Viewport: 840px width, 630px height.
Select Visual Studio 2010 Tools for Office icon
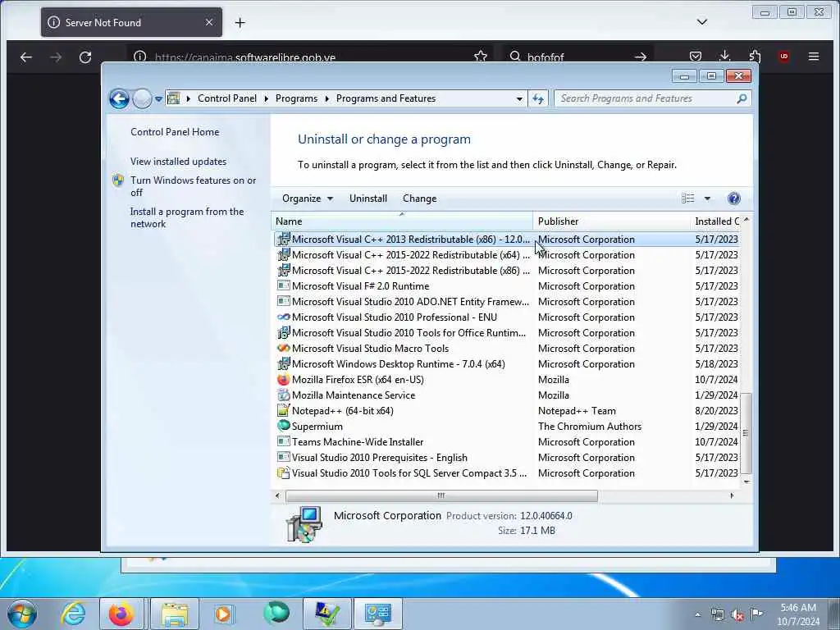coord(283,333)
